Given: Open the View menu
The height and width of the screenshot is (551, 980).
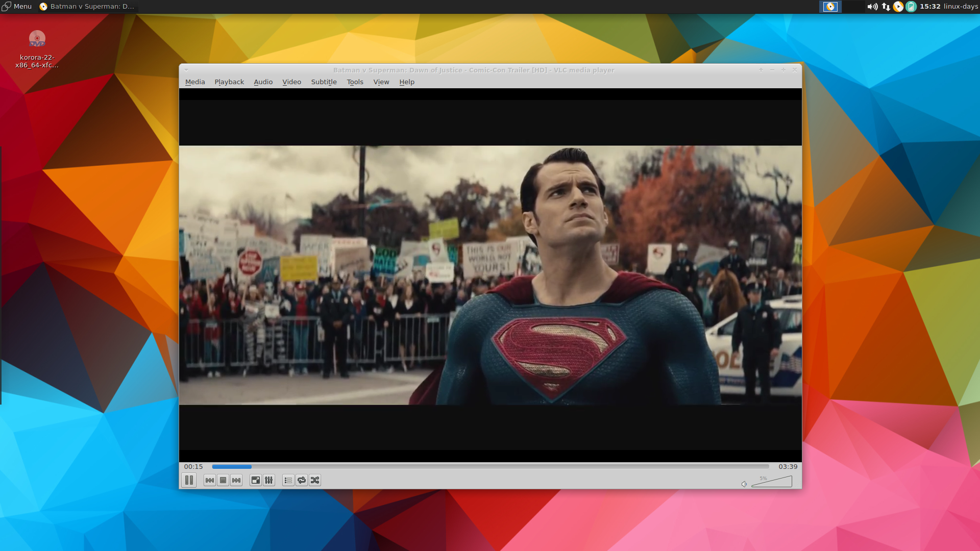Looking at the screenshot, I should point(381,82).
